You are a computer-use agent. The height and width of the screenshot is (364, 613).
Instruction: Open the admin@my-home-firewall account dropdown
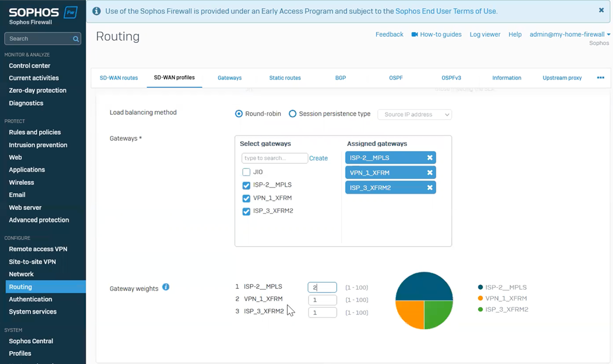[570, 34]
